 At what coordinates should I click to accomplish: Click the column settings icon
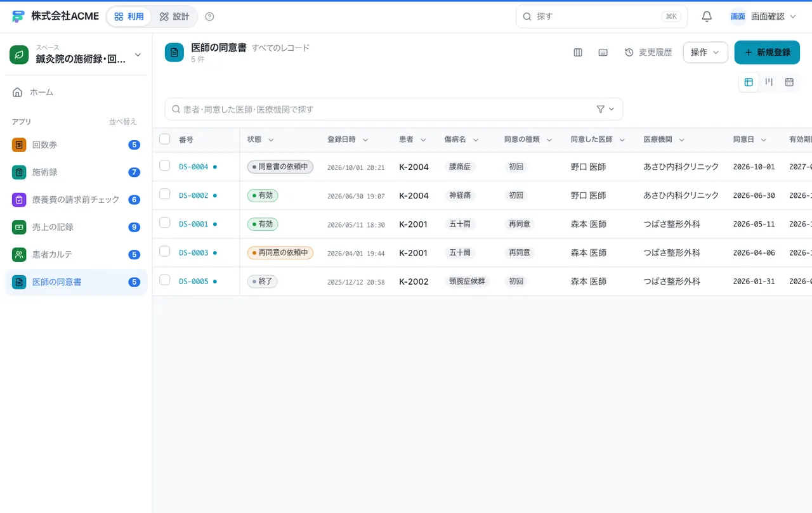point(578,53)
